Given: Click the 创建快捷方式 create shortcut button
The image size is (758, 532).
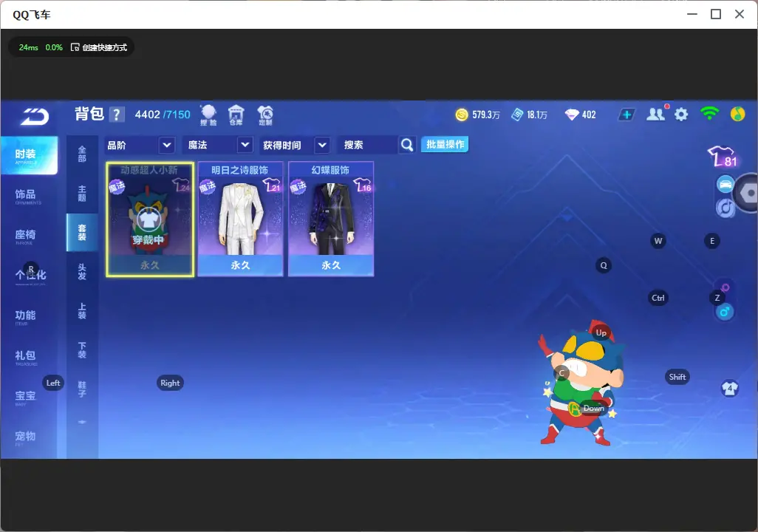Looking at the screenshot, I should tap(99, 47).
